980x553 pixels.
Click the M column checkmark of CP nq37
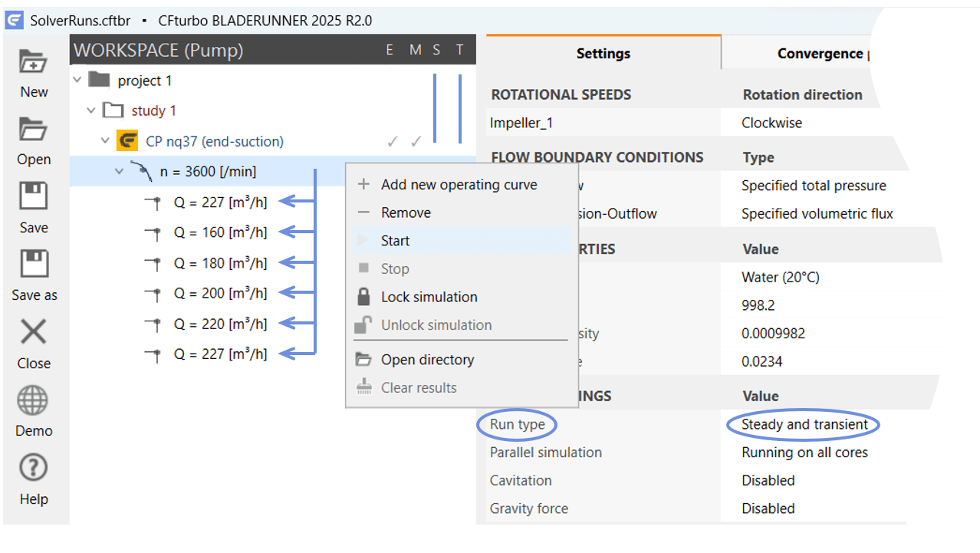click(x=416, y=141)
